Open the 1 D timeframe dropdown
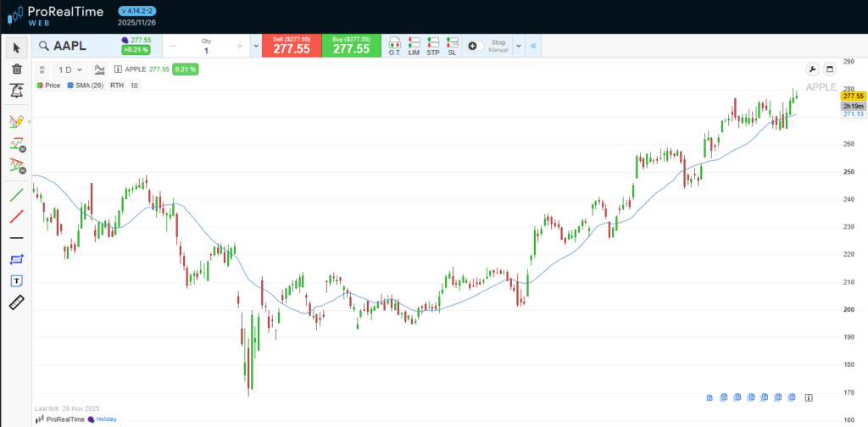The image size is (868, 427). (70, 69)
